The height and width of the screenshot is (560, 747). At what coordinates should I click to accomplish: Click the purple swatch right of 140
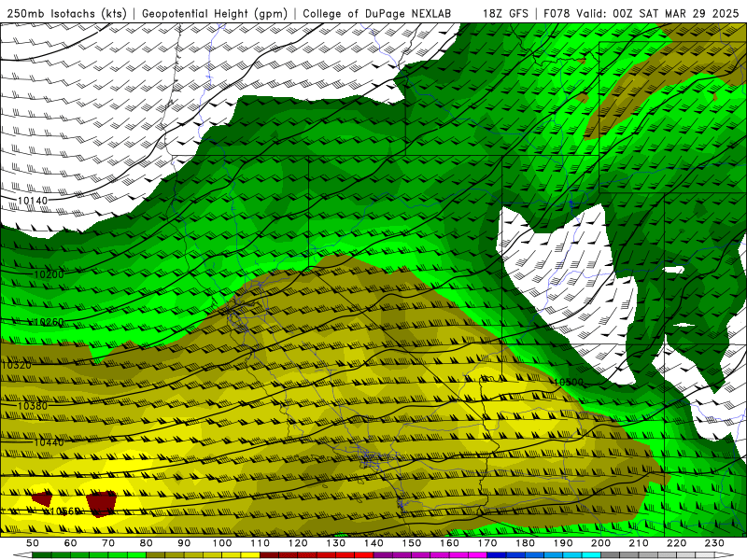(383, 554)
